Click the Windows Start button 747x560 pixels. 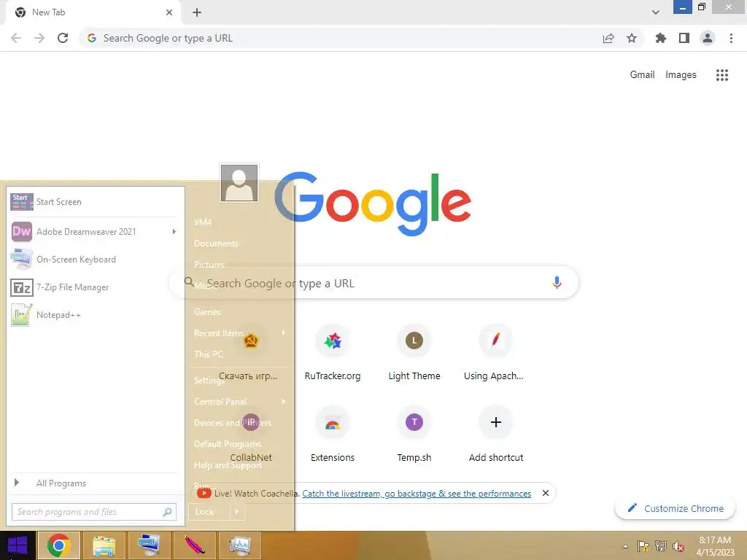pyautogui.click(x=18, y=545)
